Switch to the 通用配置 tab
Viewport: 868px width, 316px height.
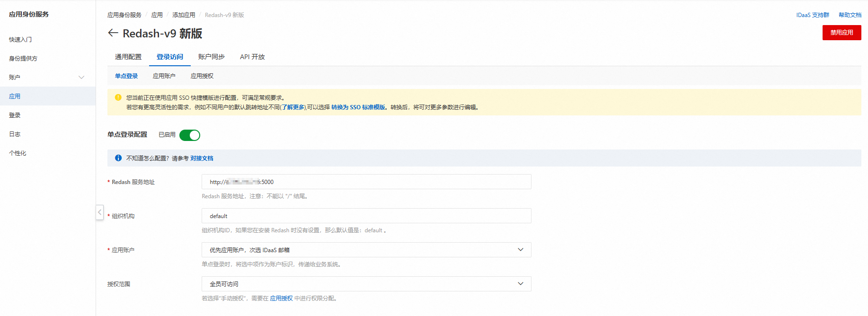128,57
